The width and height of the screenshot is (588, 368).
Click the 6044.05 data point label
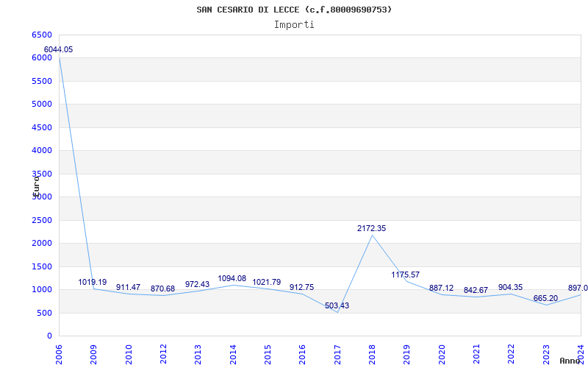[x=59, y=49]
